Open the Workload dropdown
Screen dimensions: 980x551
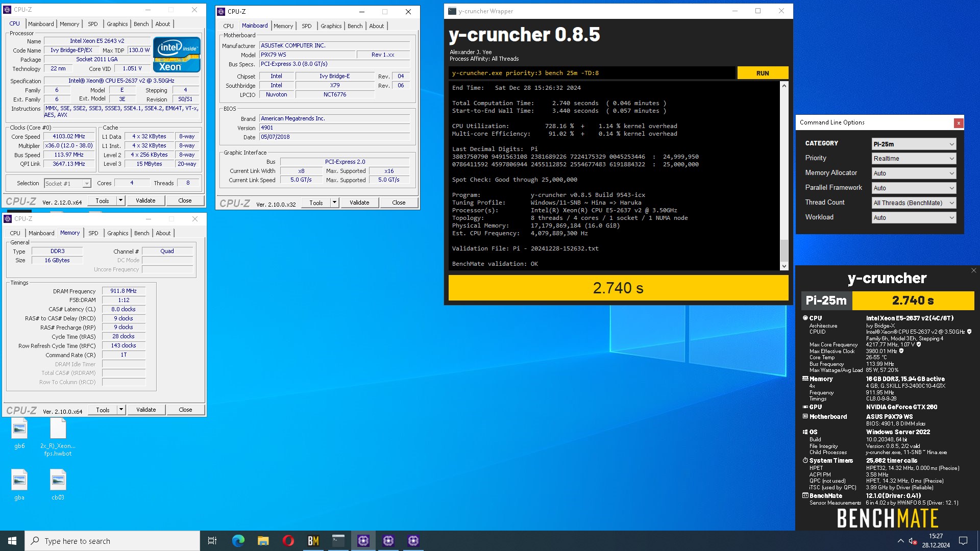(x=914, y=218)
